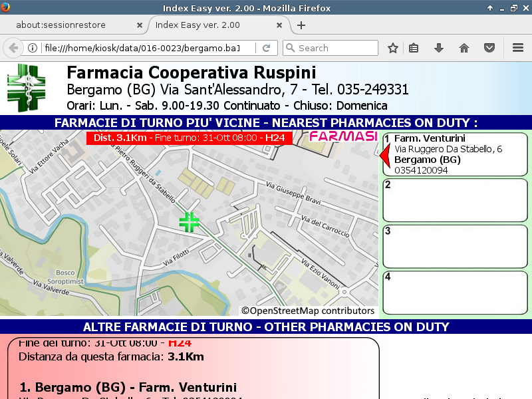Click the FARMASI logo on map

344,137
